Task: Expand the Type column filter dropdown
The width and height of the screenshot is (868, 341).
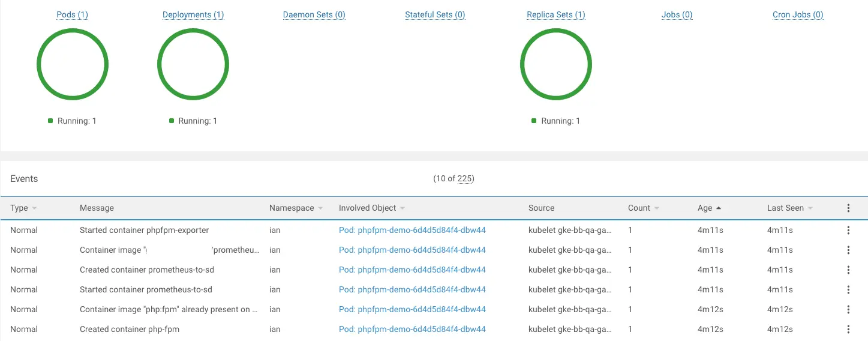Action: [x=34, y=208]
